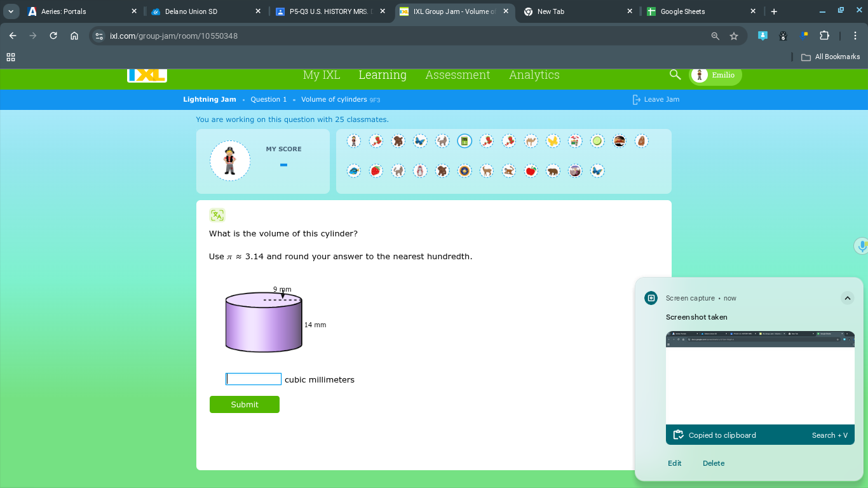Click the Leave Jam exit icon
868x488 pixels.
[x=635, y=99]
